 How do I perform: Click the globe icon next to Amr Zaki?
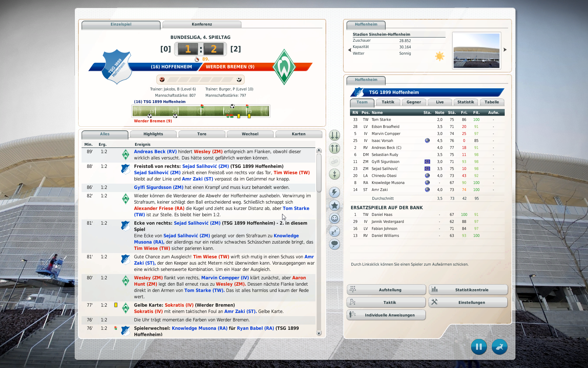pyautogui.click(x=427, y=190)
